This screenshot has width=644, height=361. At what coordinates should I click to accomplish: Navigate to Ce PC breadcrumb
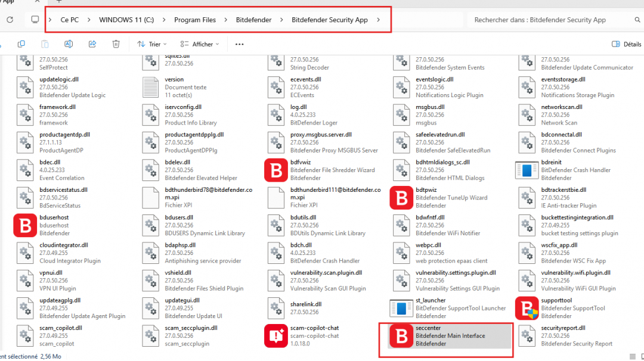pyautogui.click(x=69, y=20)
